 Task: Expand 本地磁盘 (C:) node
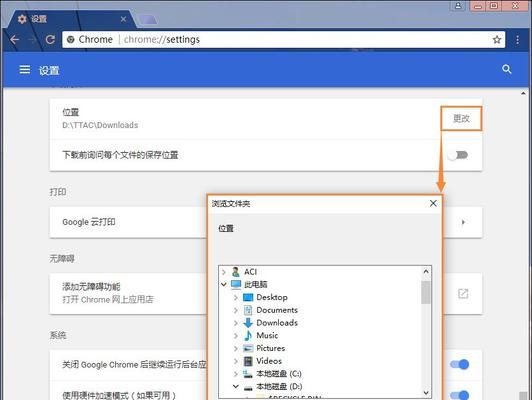pyautogui.click(x=236, y=374)
